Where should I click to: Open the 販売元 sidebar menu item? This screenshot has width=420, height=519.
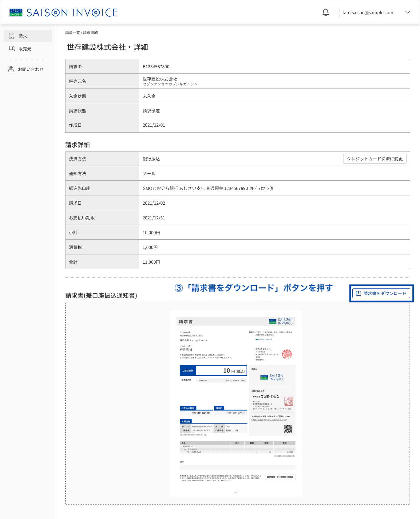pos(28,49)
